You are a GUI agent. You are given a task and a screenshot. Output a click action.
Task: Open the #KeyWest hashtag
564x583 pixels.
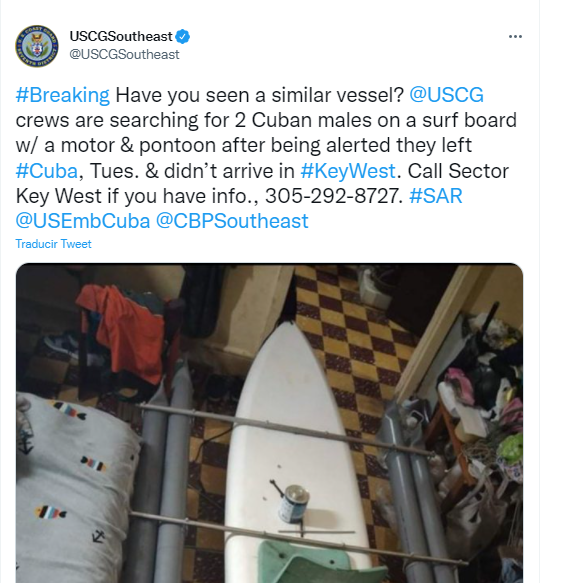348,171
